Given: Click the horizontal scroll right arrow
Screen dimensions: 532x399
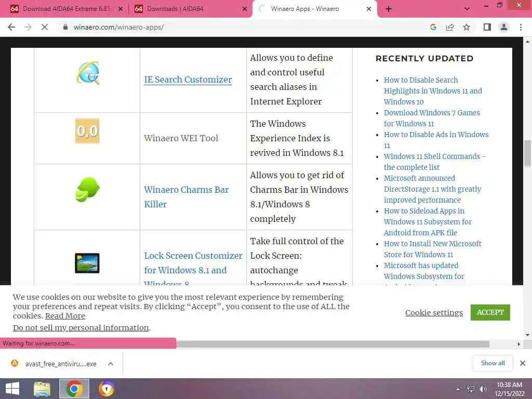Looking at the screenshot, I should point(519,344).
